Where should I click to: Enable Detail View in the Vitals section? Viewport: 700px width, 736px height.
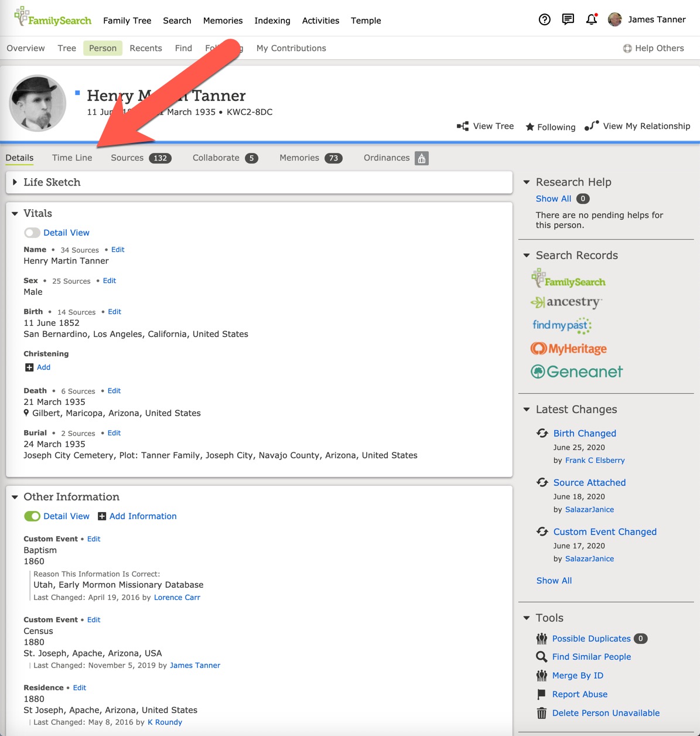coord(32,233)
